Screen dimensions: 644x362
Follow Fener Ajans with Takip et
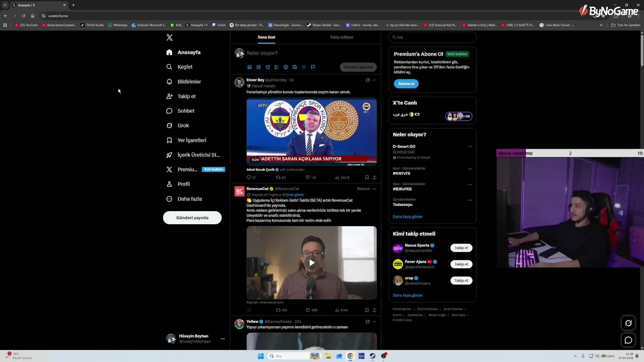(461, 264)
